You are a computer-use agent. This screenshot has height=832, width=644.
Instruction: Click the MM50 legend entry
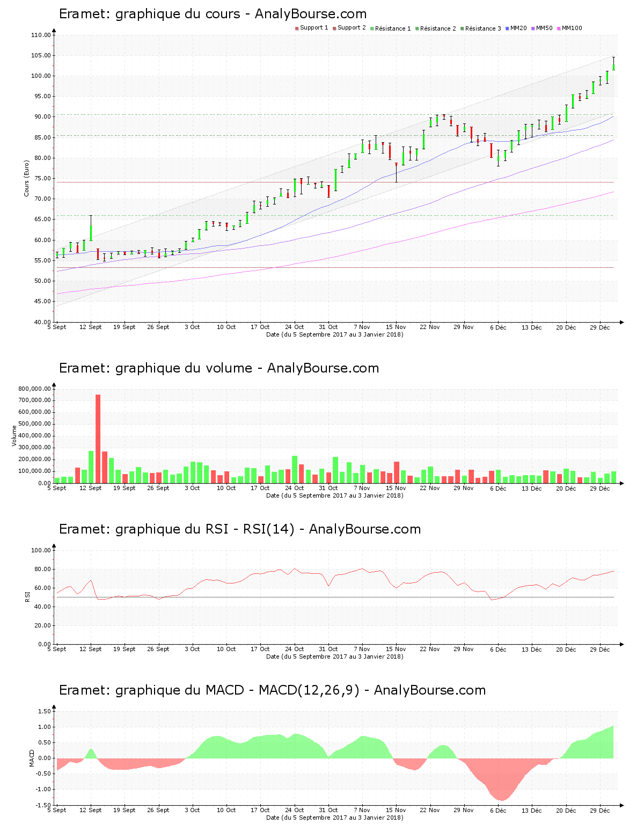[541, 28]
